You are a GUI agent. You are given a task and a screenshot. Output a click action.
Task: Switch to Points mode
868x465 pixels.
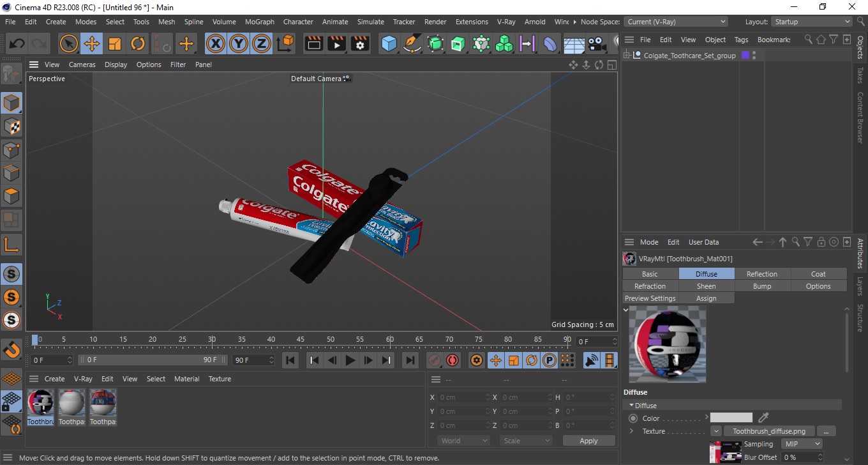click(11, 149)
